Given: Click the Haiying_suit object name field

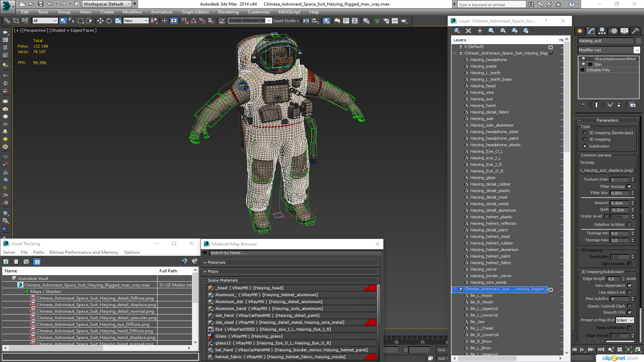Looking at the screenshot, I should (x=606, y=41).
